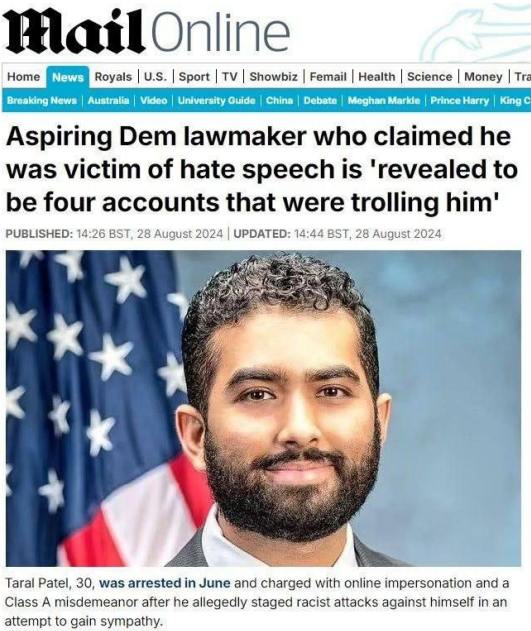Click the Meghan Markle topic link
The image size is (531, 631).
[383, 100]
